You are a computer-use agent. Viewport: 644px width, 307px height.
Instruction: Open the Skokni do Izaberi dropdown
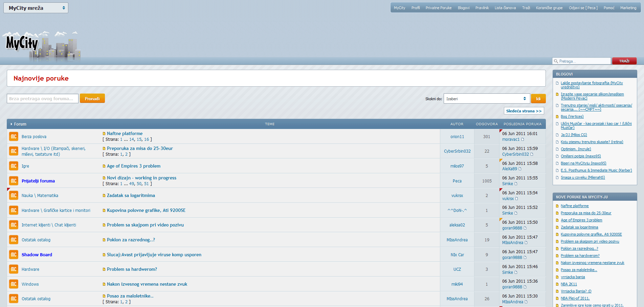(486, 98)
